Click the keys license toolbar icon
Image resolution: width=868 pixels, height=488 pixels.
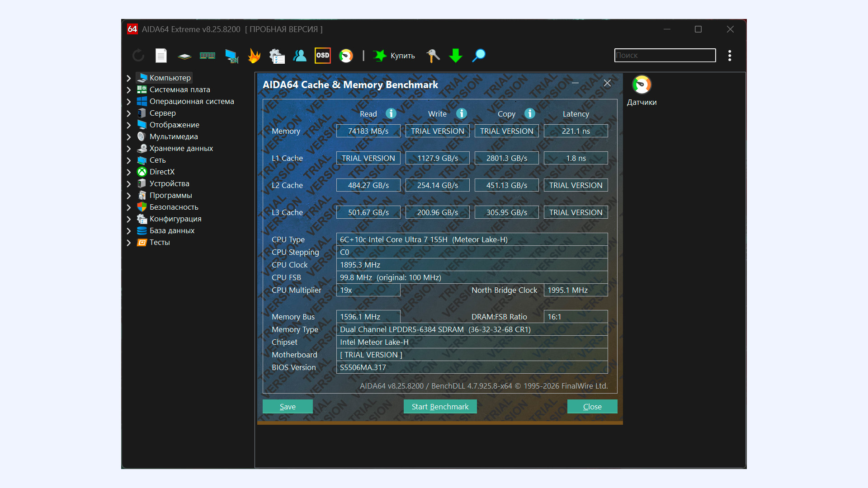click(x=433, y=56)
